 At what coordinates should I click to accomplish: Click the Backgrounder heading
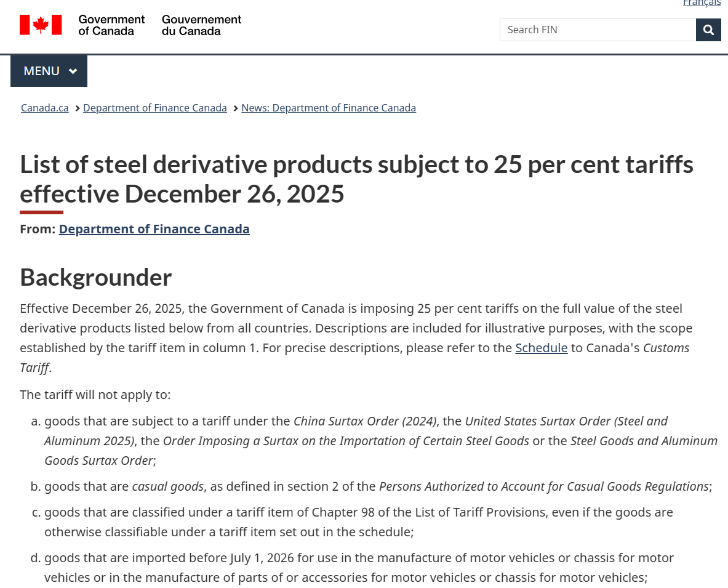pyautogui.click(x=96, y=278)
